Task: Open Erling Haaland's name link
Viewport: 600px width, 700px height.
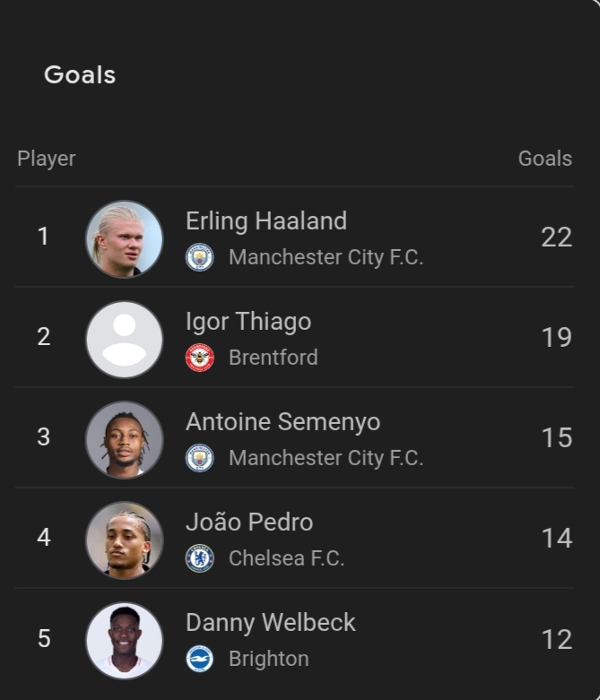Action: [265, 221]
